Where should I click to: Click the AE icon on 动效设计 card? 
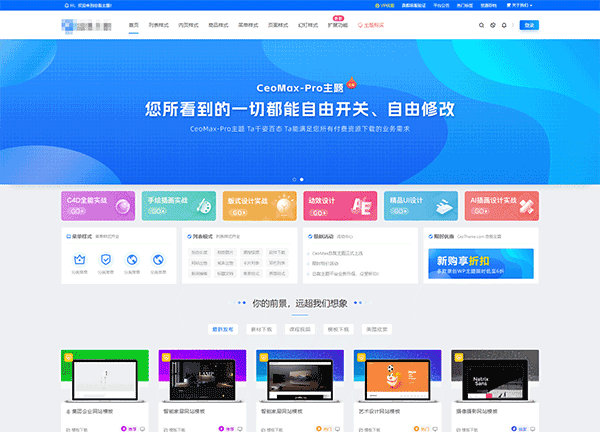pyautogui.click(x=361, y=206)
